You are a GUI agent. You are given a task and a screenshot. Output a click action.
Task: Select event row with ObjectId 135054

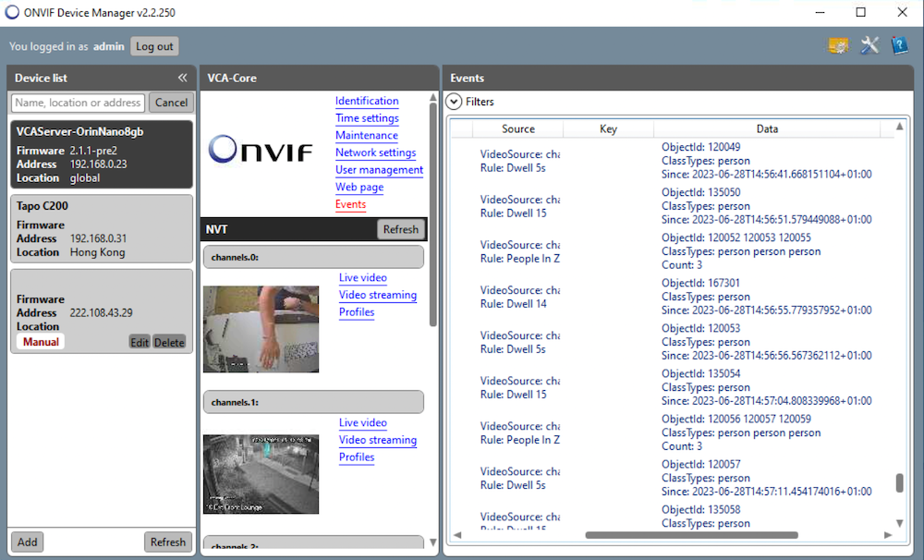pos(672,387)
